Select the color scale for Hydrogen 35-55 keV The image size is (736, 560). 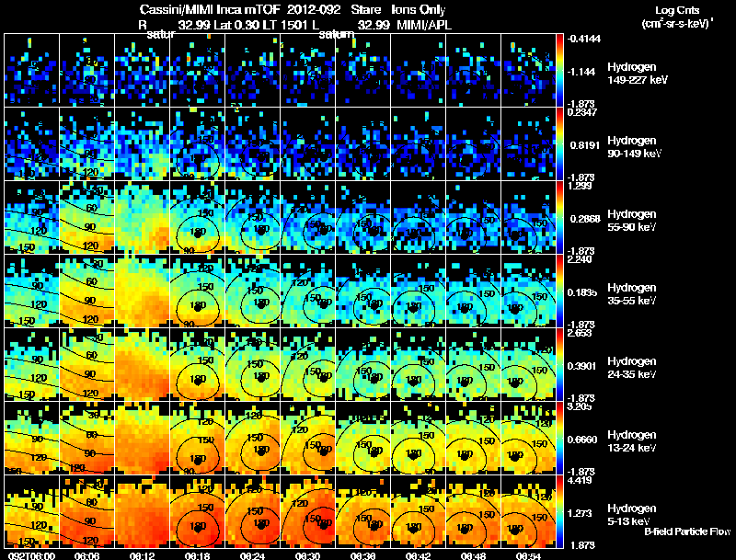[559, 291]
